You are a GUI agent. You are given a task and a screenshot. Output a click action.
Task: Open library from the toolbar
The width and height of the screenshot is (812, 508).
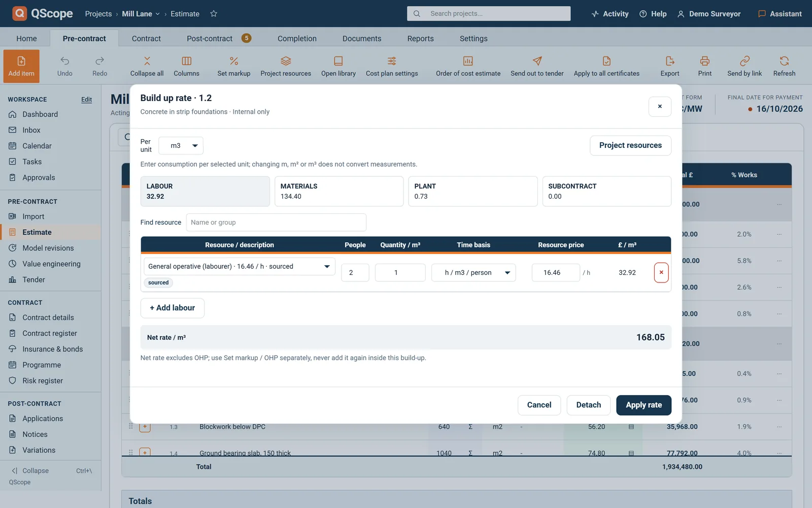[339, 66]
